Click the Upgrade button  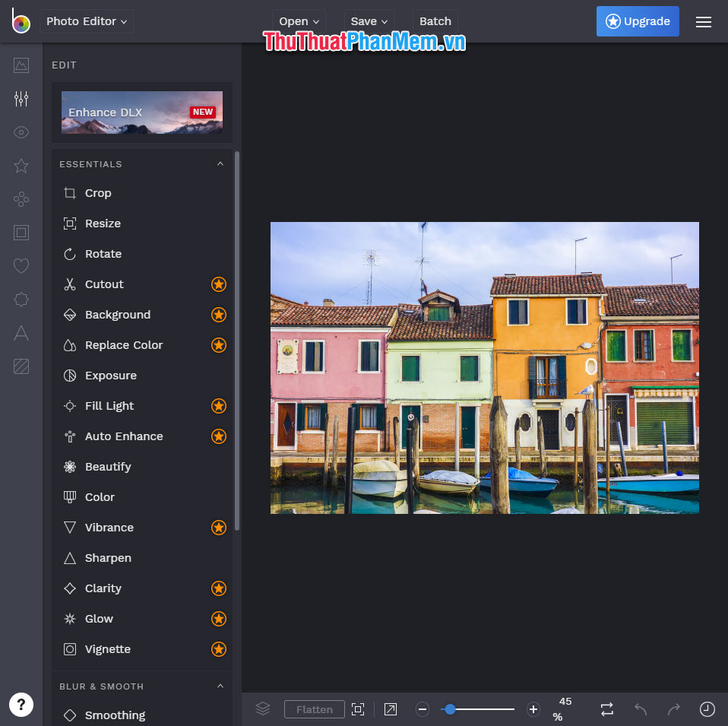pyautogui.click(x=638, y=21)
